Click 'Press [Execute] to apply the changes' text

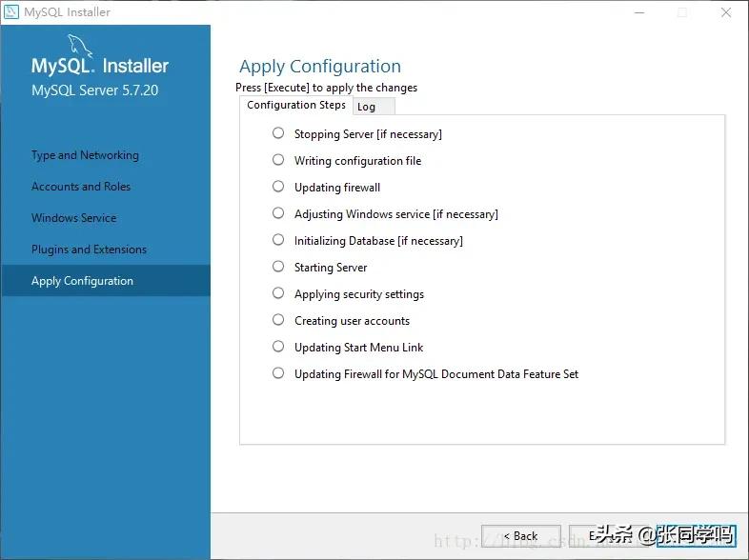pyautogui.click(x=326, y=88)
